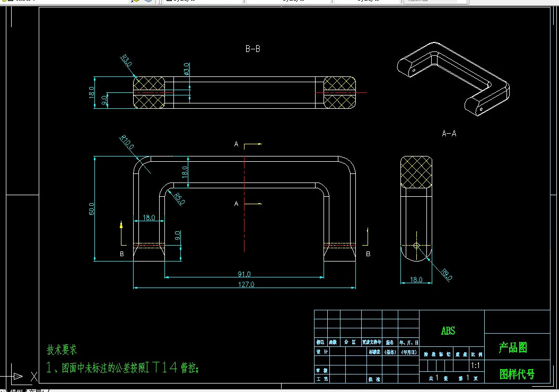
Task: Select the 9.0 dimension in B-B view
Action: [104, 100]
